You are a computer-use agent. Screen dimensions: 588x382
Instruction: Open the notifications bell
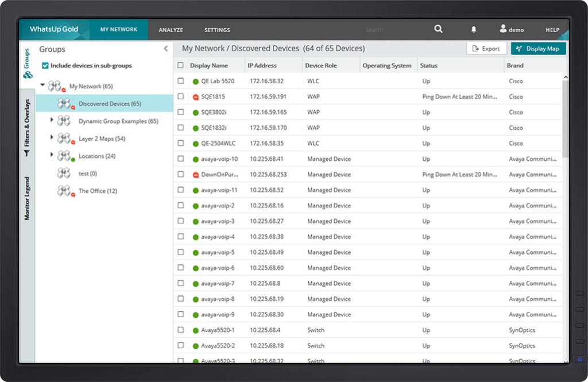click(474, 29)
